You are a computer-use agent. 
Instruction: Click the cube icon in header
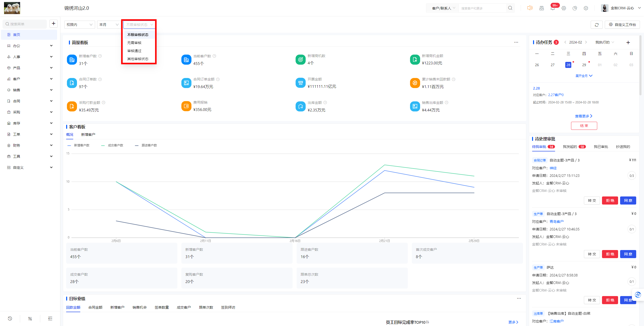[586, 8]
